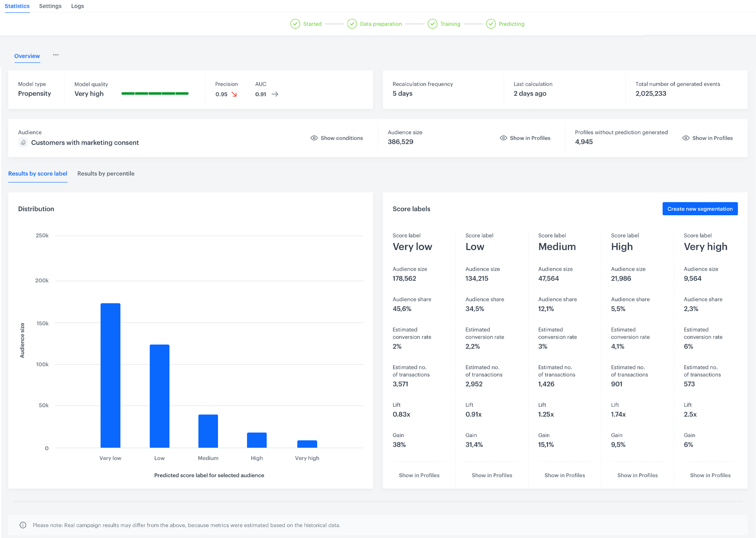Show Very high score label in Profiles
Screen dimensions: 756x538
coord(710,475)
